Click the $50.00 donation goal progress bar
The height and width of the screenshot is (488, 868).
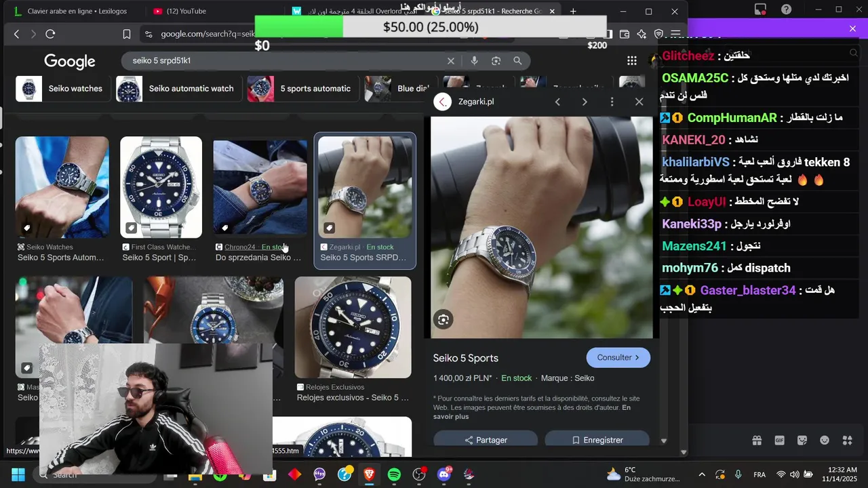point(431,27)
